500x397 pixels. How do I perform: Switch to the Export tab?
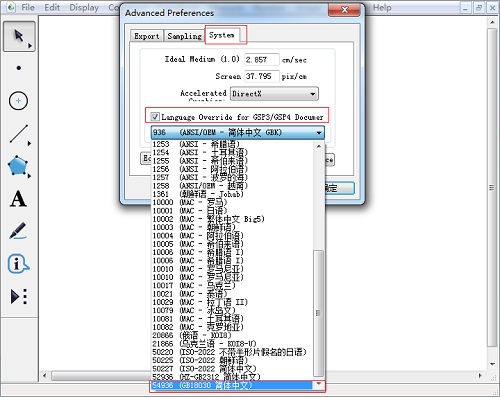coord(147,36)
